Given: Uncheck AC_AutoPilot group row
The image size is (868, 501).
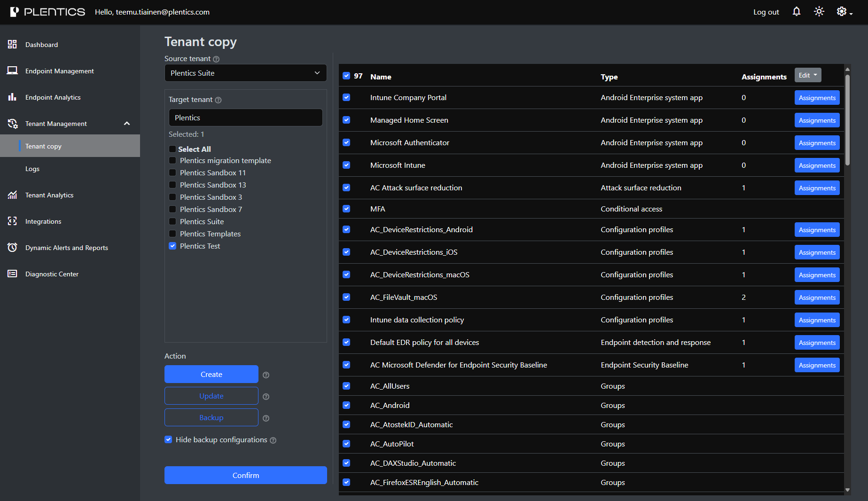Looking at the screenshot, I should (346, 444).
